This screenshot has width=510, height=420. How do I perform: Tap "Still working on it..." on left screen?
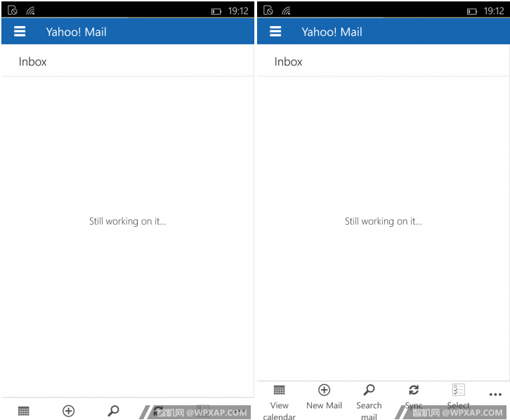(128, 221)
